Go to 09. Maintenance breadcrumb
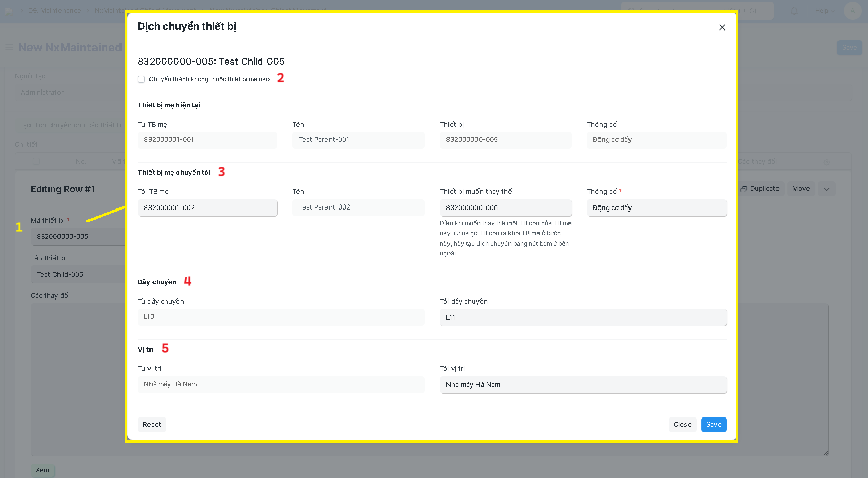The width and height of the screenshot is (868, 478). (x=54, y=11)
